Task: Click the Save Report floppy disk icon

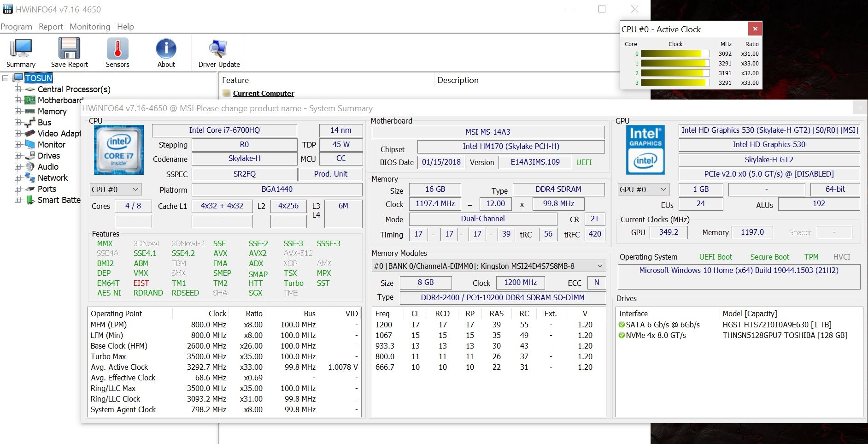Action: (x=69, y=49)
